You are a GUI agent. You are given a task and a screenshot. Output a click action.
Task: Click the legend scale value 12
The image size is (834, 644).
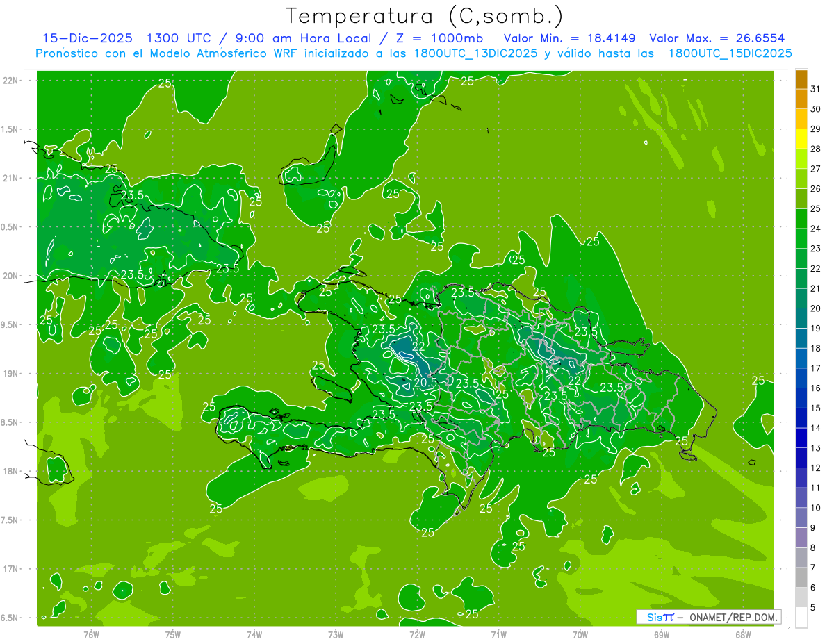click(x=815, y=468)
